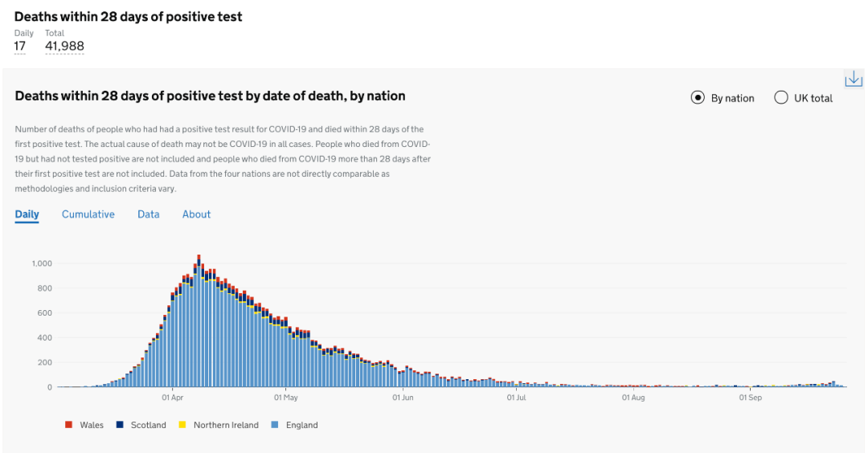Open the About tab

click(197, 214)
